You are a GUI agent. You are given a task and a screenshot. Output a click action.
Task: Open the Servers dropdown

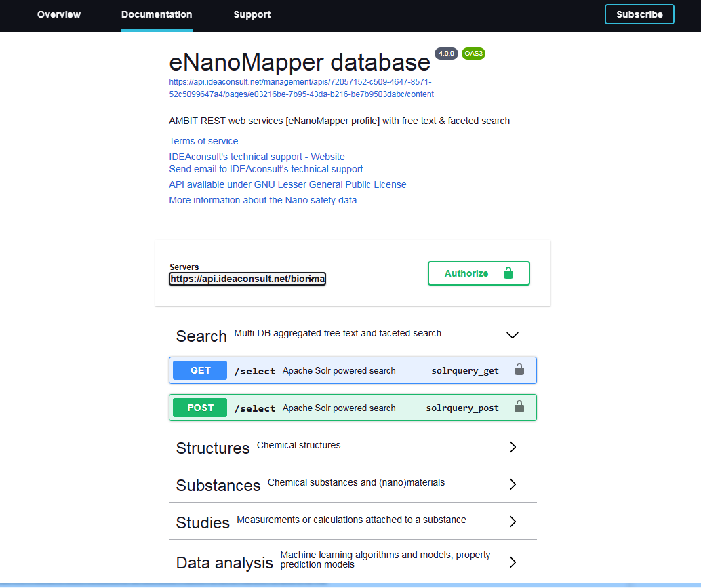(x=247, y=279)
